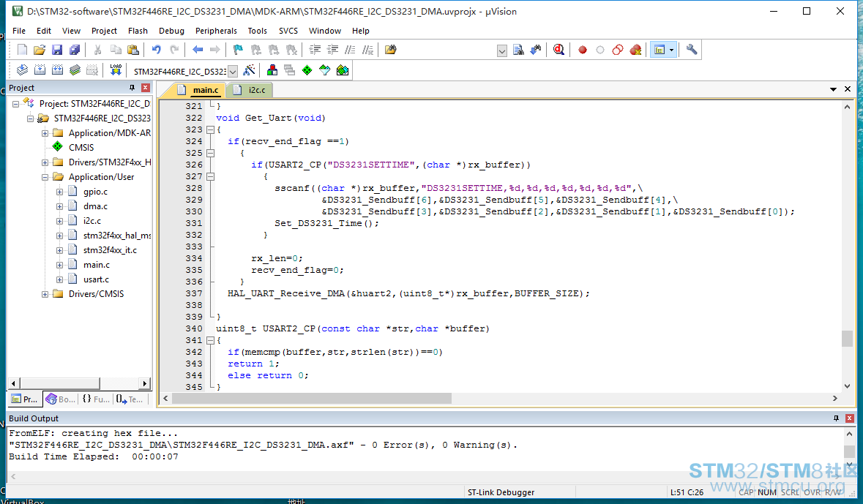
Task: Undo the last edit with the toolbar
Action: coord(157,50)
